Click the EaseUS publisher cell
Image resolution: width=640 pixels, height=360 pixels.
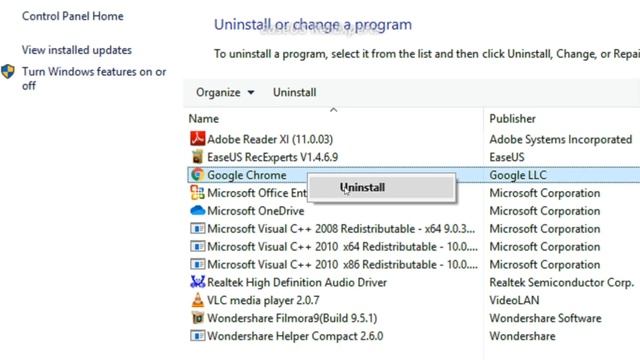point(507,157)
